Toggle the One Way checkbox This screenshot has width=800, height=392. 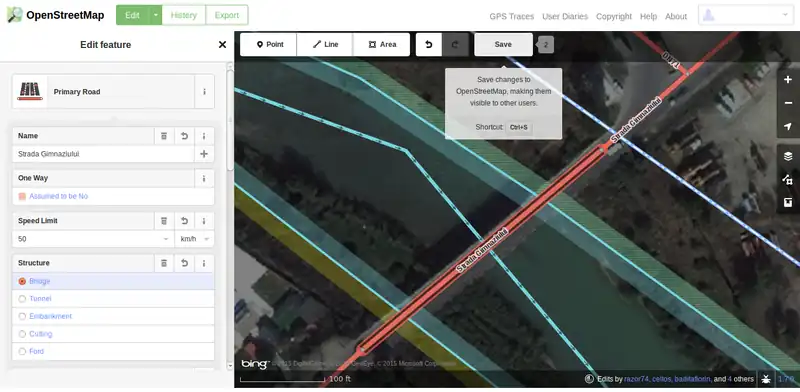point(22,196)
